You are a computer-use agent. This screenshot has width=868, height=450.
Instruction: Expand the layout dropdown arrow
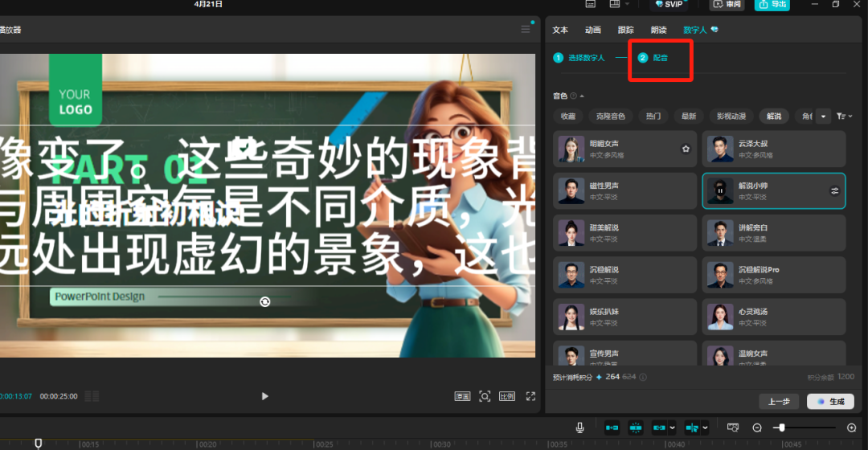pos(627,4)
